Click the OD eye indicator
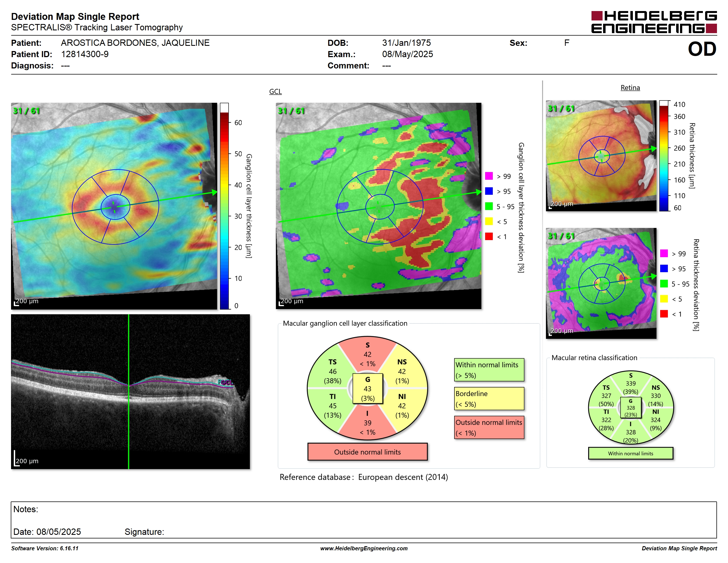The height and width of the screenshot is (563, 728). tap(702, 49)
